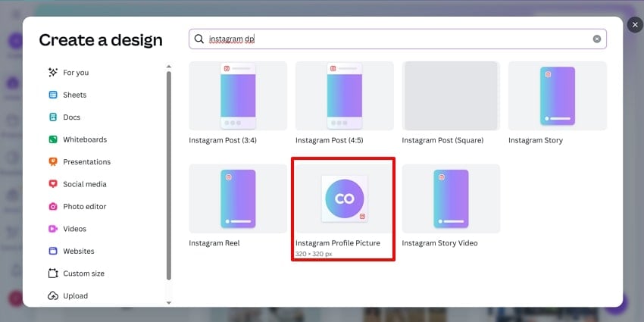
Task: Click the For you sparkle icon
Action: point(53,72)
